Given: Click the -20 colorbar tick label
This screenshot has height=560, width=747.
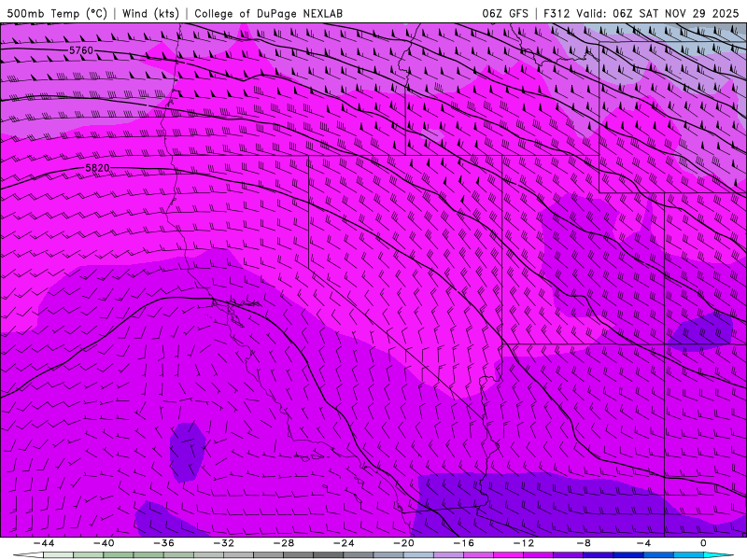Looking at the screenshot, I should (403, 543).
